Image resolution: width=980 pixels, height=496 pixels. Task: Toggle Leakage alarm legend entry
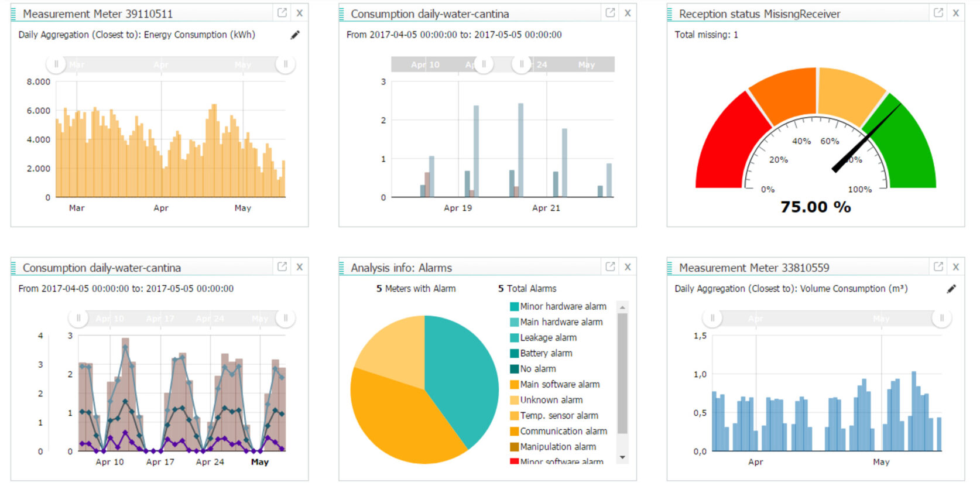pos(548,337)
